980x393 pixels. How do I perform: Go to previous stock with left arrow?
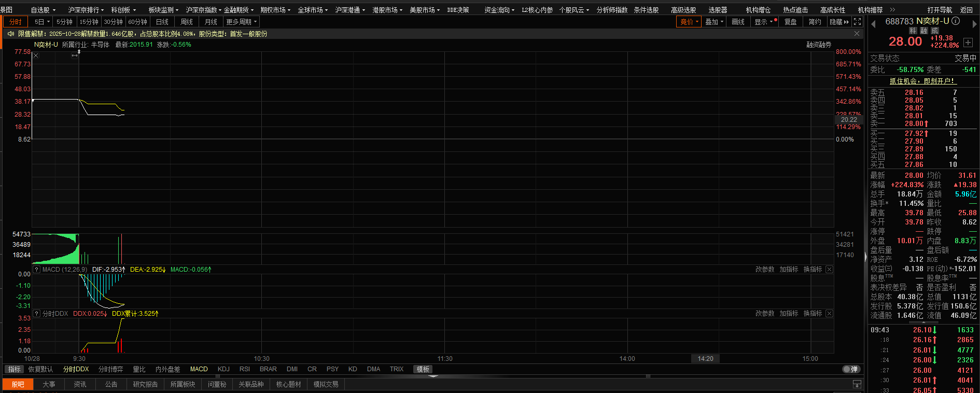(873, 24)
